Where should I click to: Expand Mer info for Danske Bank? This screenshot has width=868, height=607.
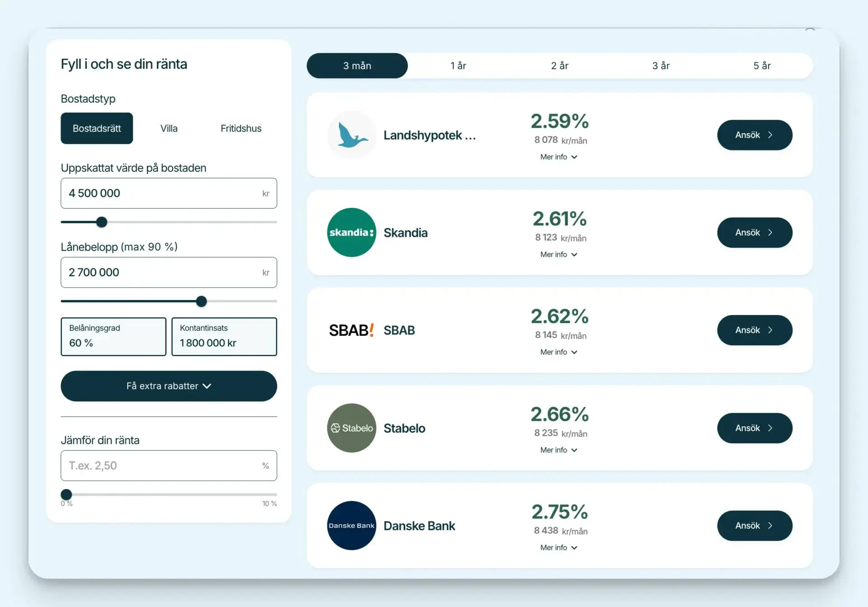(559, 548)
